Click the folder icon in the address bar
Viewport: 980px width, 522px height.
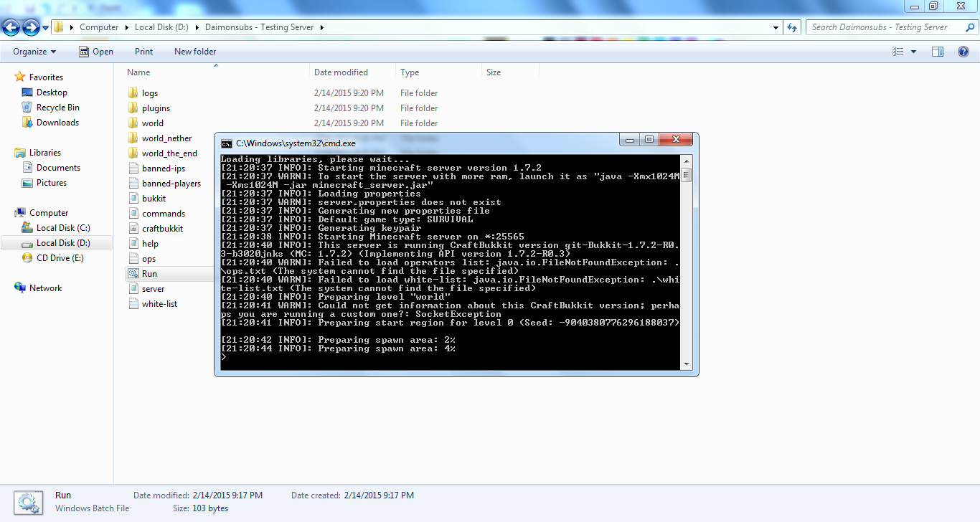[x=59, y=27]
